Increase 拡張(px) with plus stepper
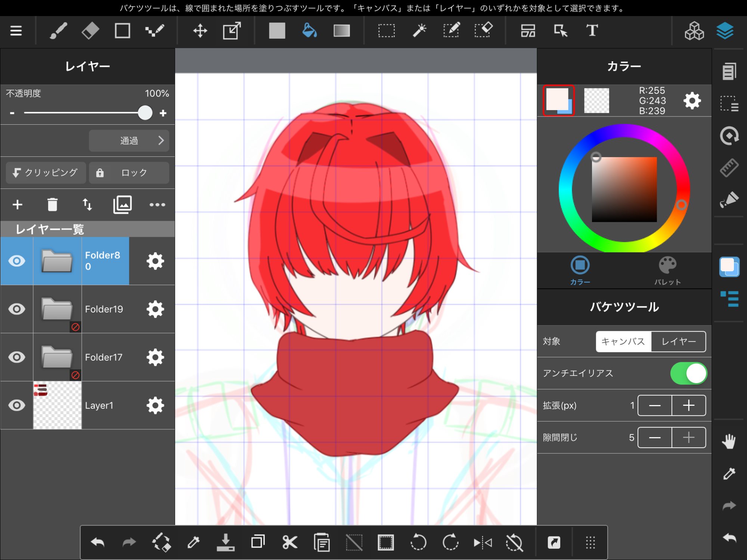The width and height of the screenshot is (747, 560). pyautogui.click(x=688, y=405)
